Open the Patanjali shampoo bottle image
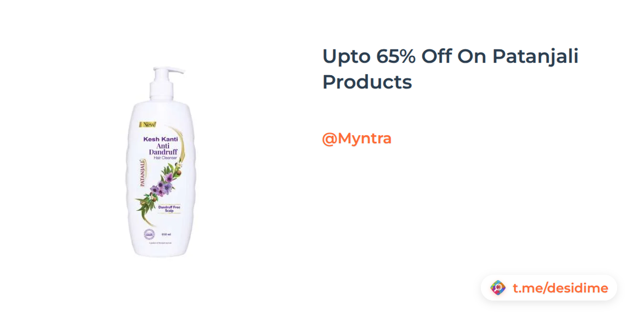This screenshot has height=322, width=644. [161, 161]
